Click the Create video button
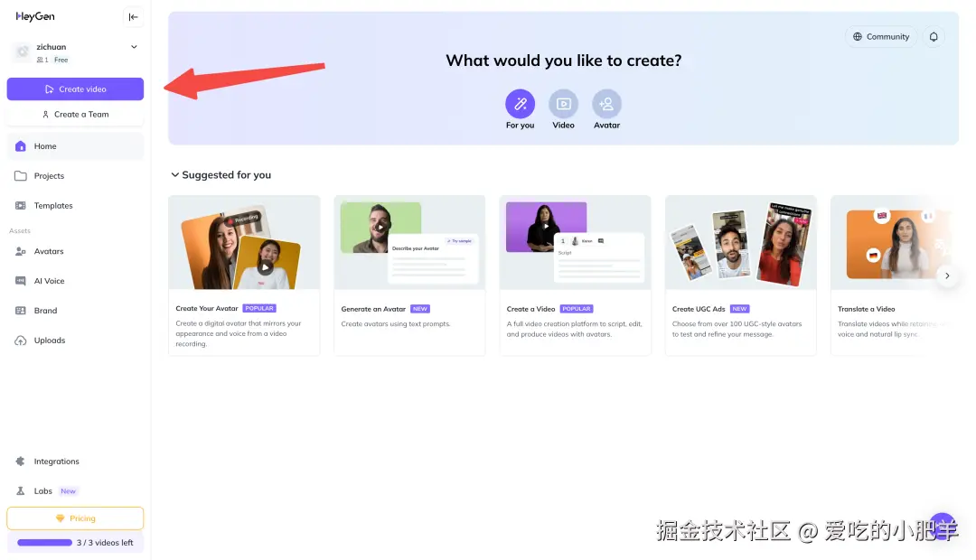This screenshot has width=976, height=560. pyautogui.click(x=75, y=89)
